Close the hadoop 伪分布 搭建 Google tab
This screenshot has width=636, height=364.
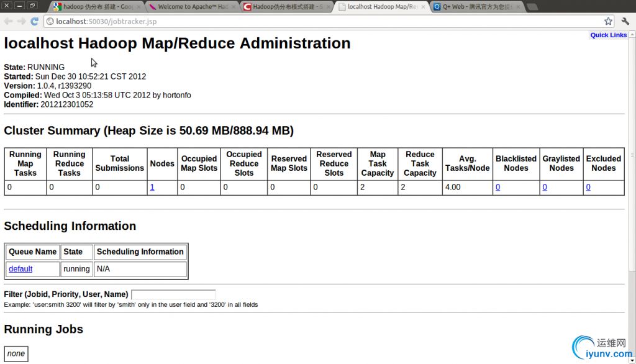[139, 7]
